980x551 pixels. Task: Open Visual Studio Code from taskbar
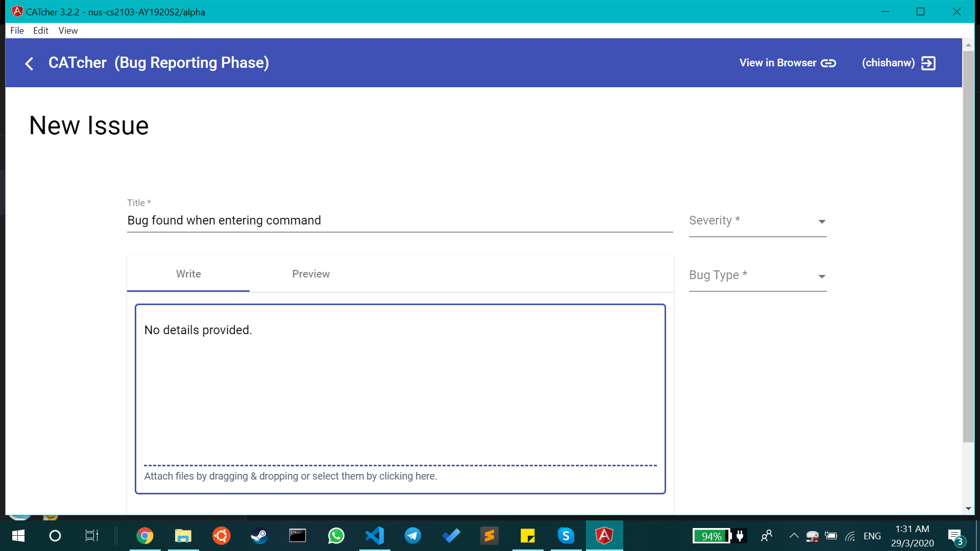pos(375,536)
